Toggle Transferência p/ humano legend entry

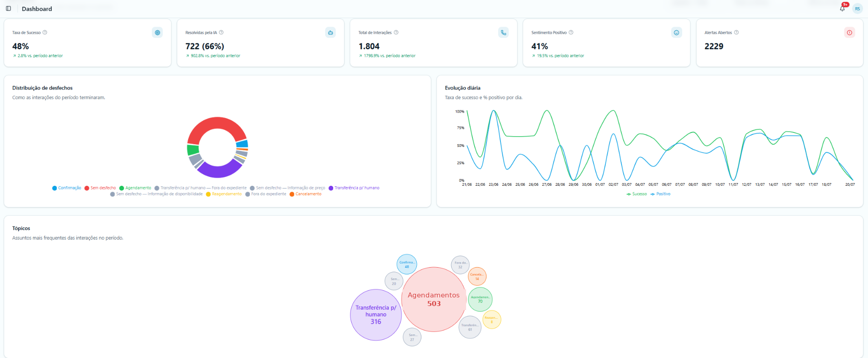[354, 188]
